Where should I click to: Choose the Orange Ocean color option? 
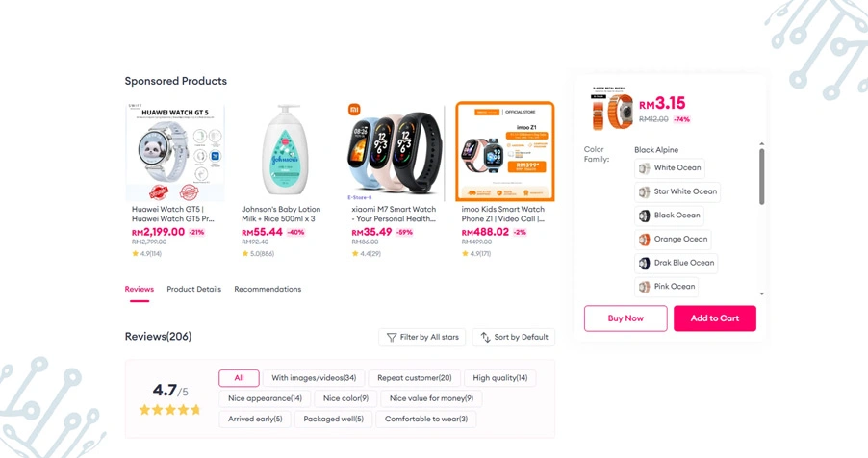coord(673,240)
